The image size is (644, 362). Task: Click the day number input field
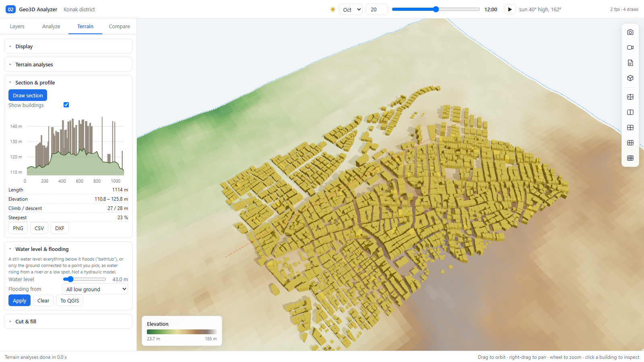click(x=376, y=9)
